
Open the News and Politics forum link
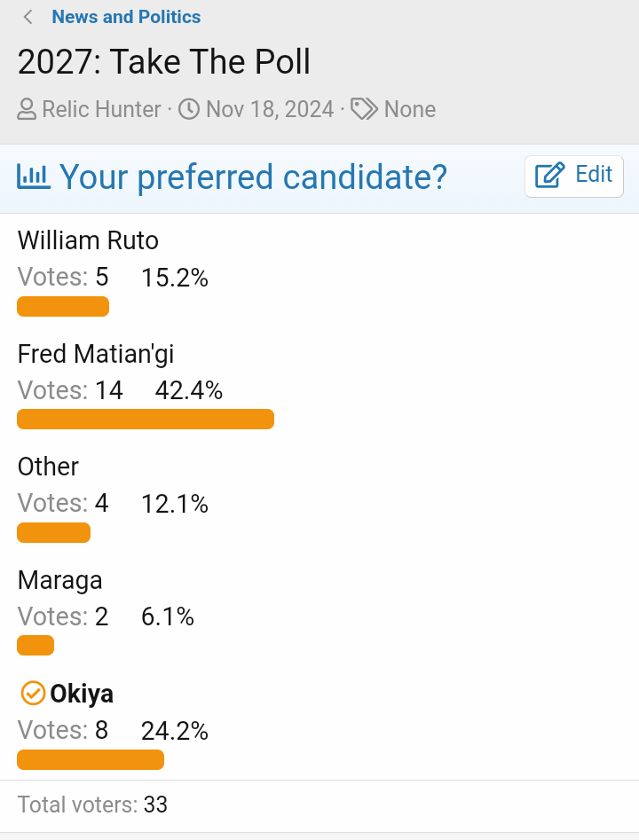pyautogui.click(x=126, y=17)
